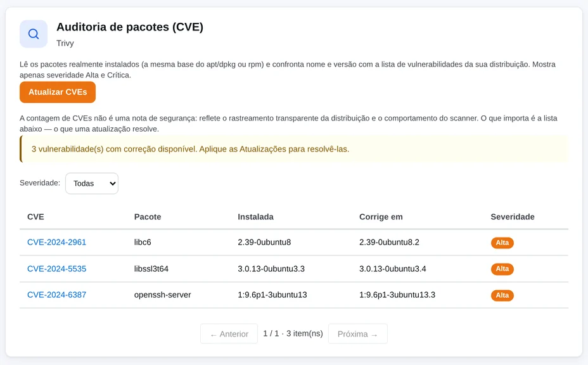Screen dimensions: 588x365
Task: Click the magnifier search icon beside the title
Action: point(34,34)
